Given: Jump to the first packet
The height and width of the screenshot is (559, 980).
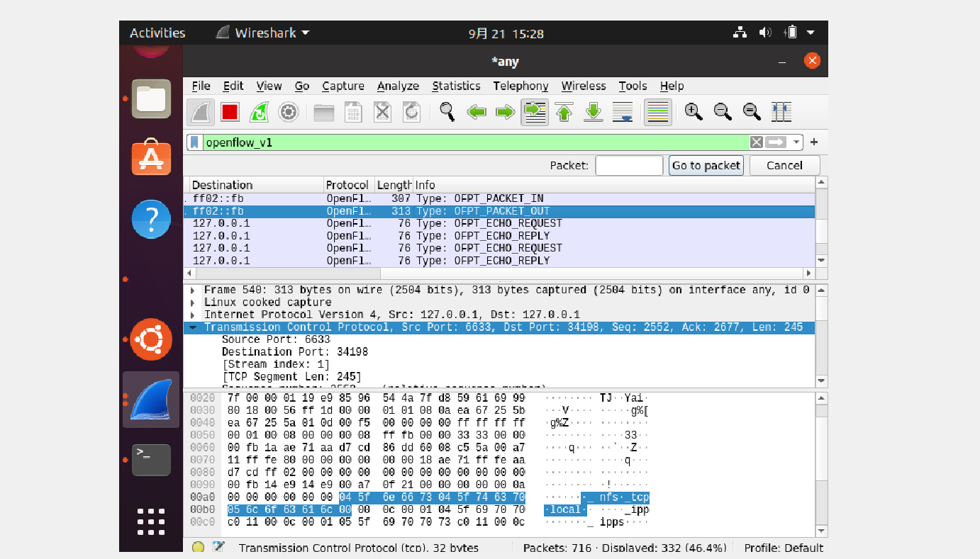Looking at the screenshot, I should click(564, 112).
